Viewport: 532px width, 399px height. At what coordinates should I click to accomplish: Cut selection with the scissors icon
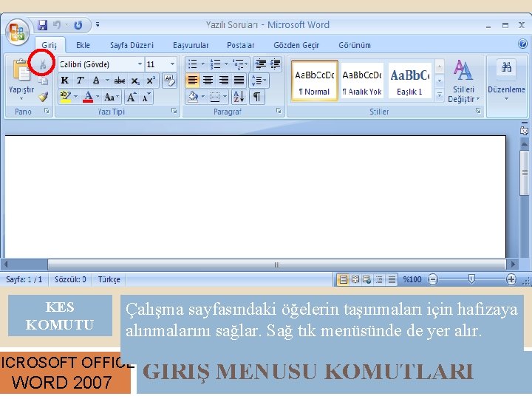pyautogui.click(x=43, y=64)
